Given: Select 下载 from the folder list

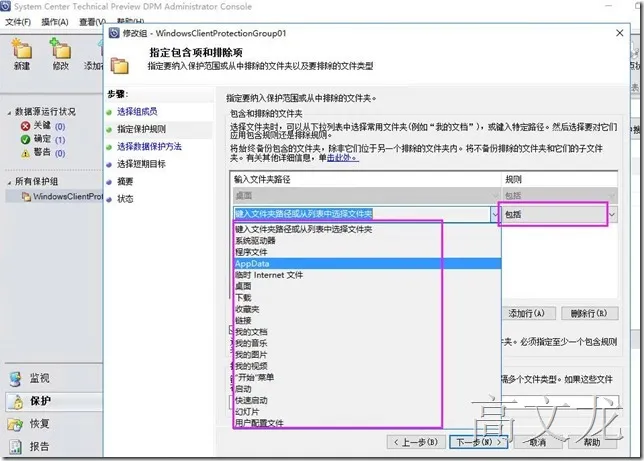Looking at the screenshot, I should coord(367,298).
